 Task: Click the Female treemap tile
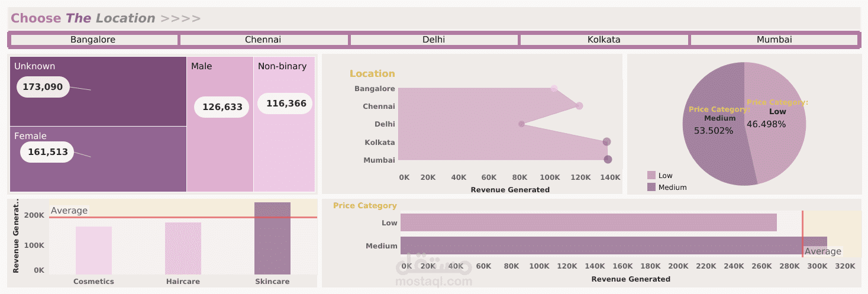pyautogui.click(x=98, y=159)
